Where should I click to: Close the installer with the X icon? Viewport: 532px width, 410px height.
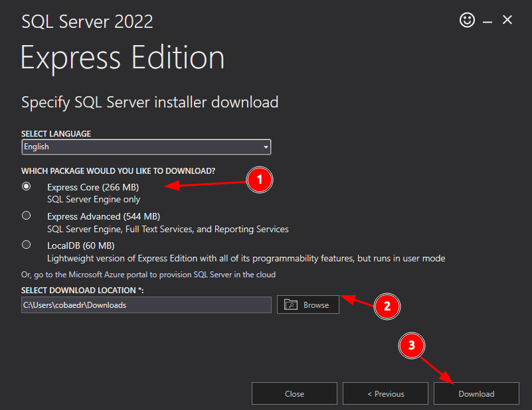click(507, 21)
